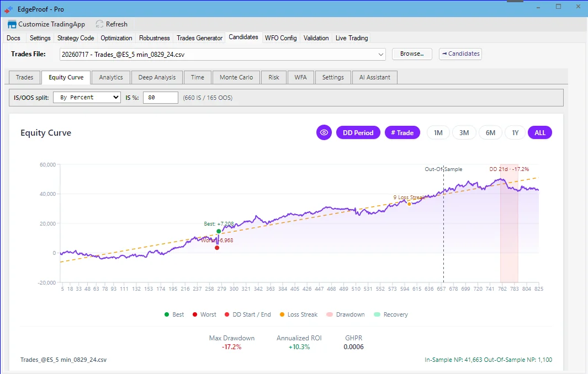Open the WFO Config tab
Screen dimensions: 588x374
[280, 38]
